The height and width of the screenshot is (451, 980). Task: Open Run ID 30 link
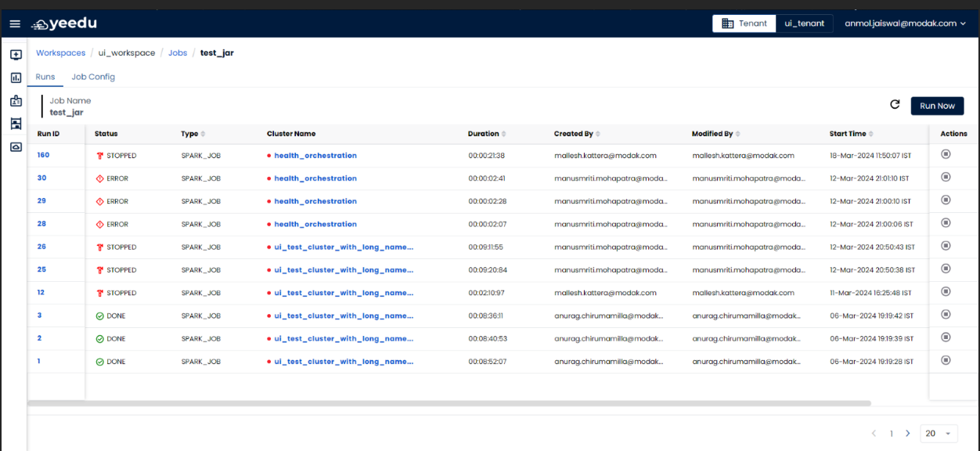point(41,178)
